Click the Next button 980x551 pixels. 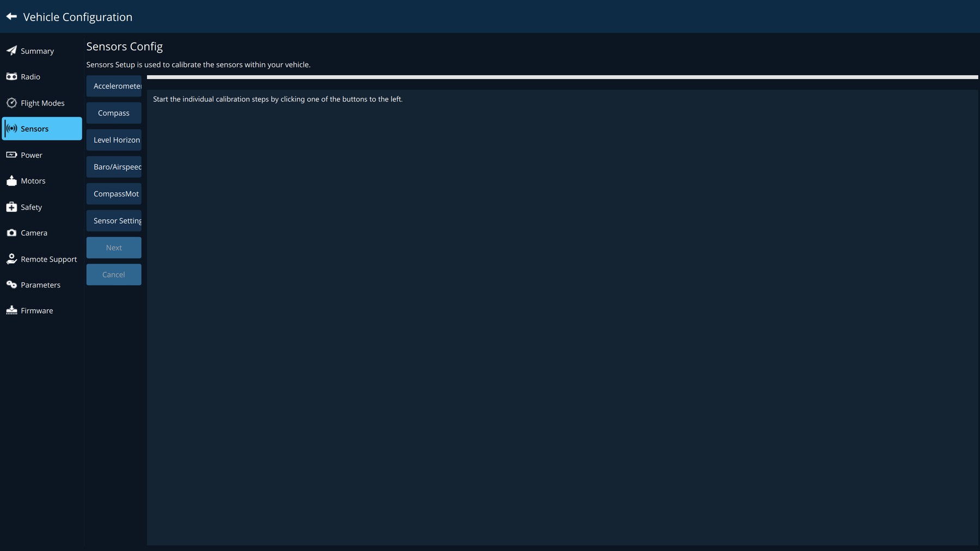click(x=114, y=248)
